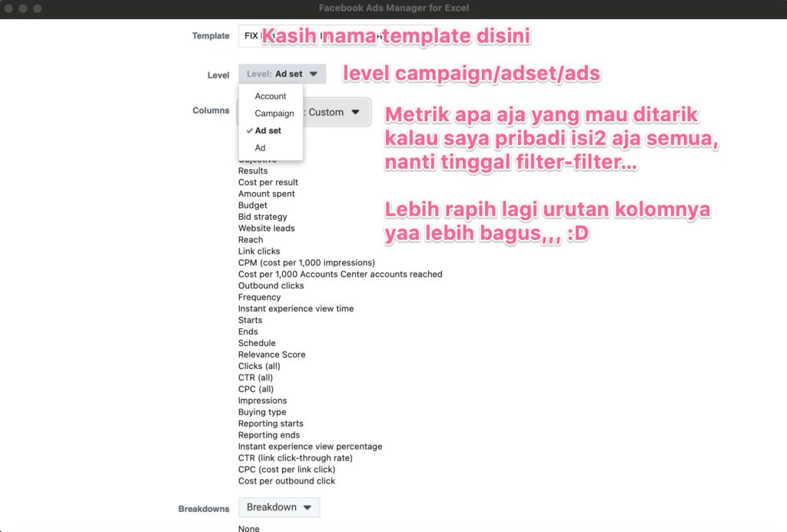Select the checked Ad set option
787x532 pixels.
click(268, 131)
